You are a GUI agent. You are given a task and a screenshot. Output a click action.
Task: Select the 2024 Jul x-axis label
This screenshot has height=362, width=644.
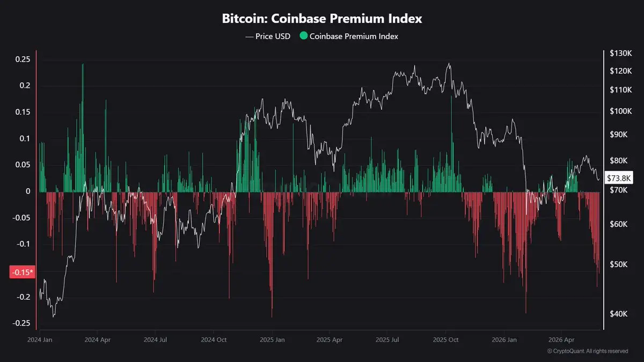tap(156, 339)
